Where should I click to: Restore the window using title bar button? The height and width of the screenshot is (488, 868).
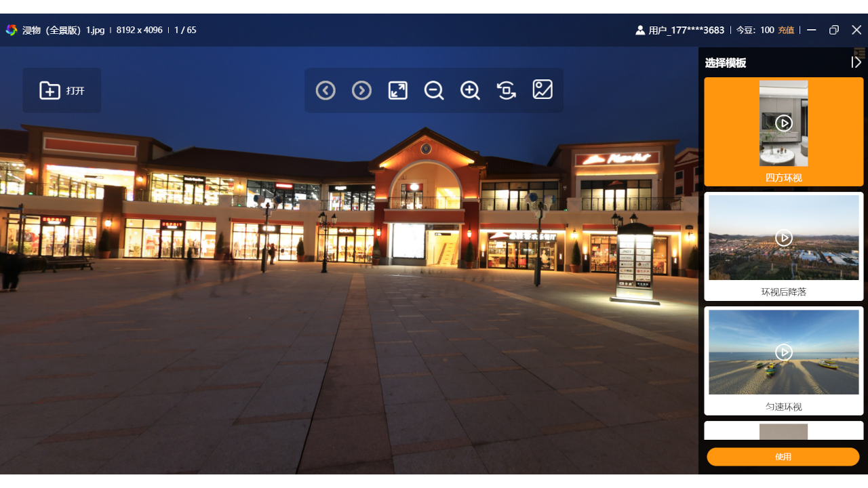(x=834, y=30)
